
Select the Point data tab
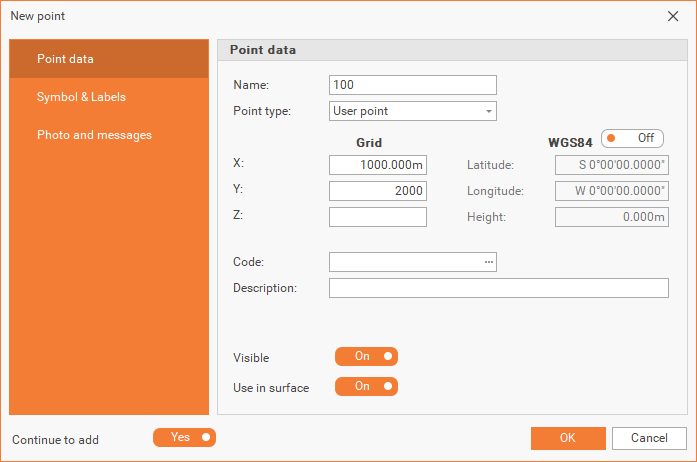coord(109,59)
